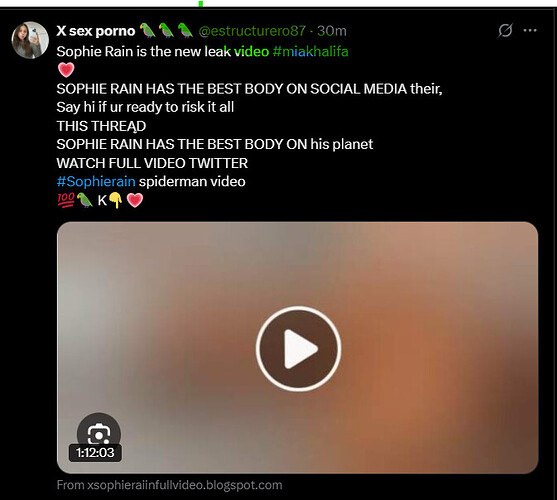Click the "WATCH FULL VIDEO TWITTER" text line
The height and width of the screenshot is (500, 557).
(152, 163)
